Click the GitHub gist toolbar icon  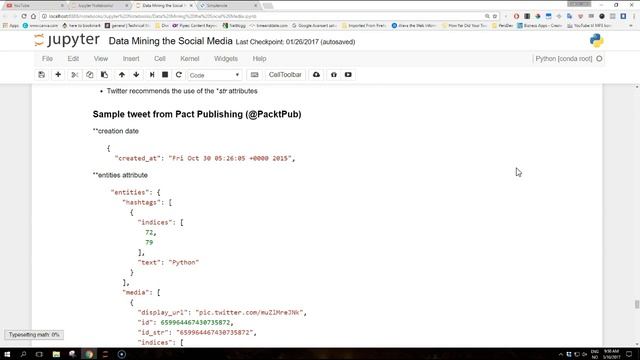333,75
